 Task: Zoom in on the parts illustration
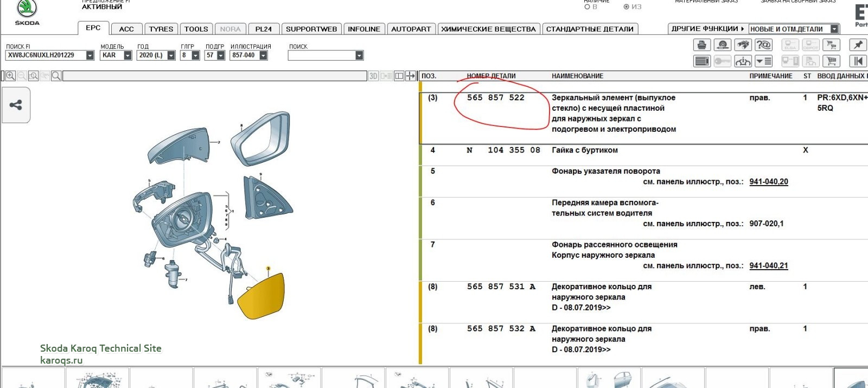pyautogui.click(x=10, y=76)
